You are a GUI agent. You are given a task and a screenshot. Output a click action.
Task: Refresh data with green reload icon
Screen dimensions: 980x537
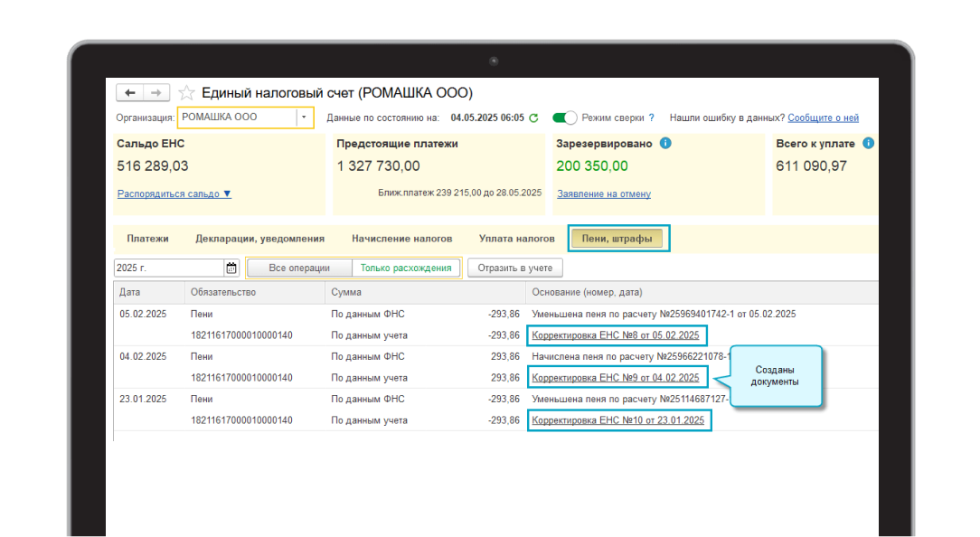click(533, 118)
